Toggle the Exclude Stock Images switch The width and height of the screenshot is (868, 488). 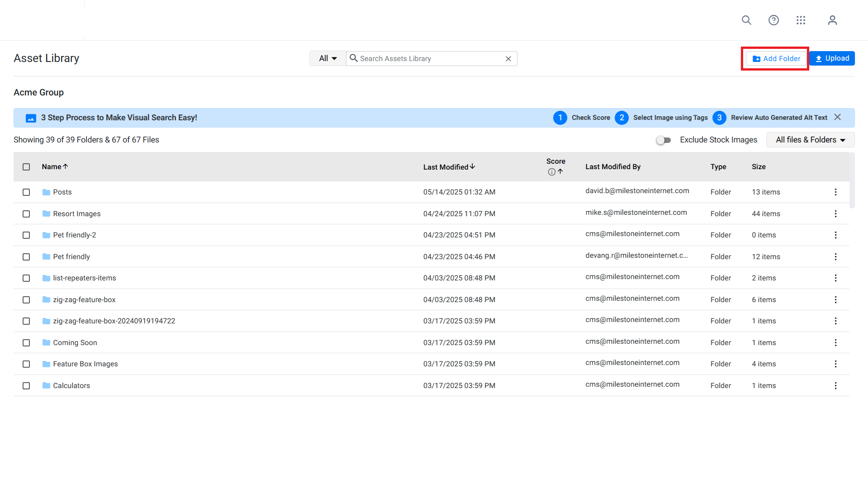point(664,140)
